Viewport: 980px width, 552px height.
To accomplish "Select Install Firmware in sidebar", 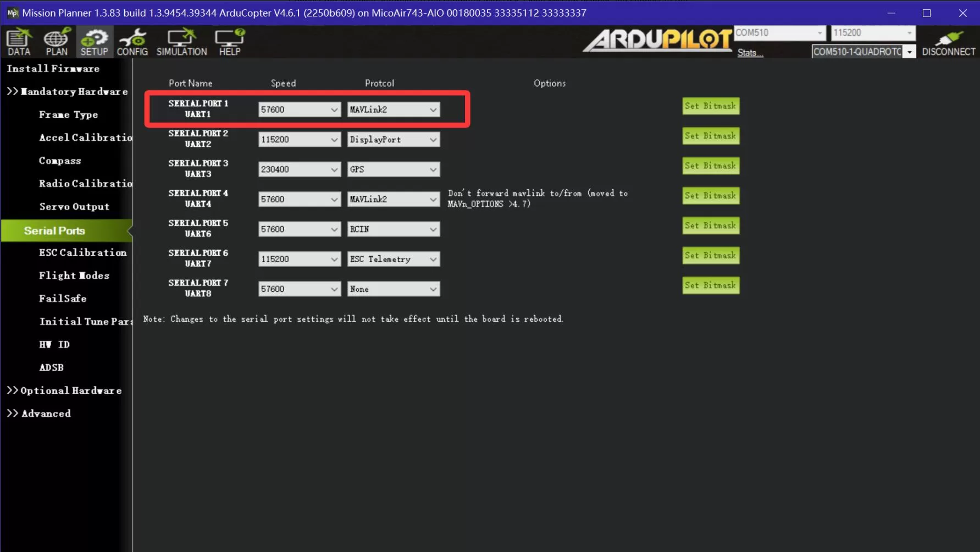I will (53, 69).
